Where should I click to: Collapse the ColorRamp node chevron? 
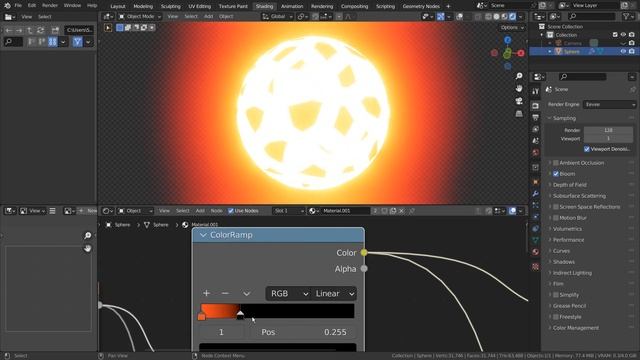point(203,235)
